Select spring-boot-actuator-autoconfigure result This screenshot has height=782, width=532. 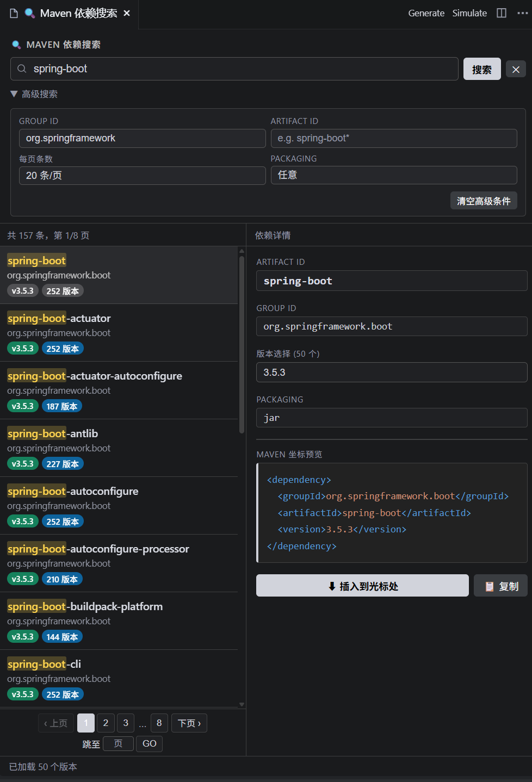pyautogui.click(x=119, y=390)
